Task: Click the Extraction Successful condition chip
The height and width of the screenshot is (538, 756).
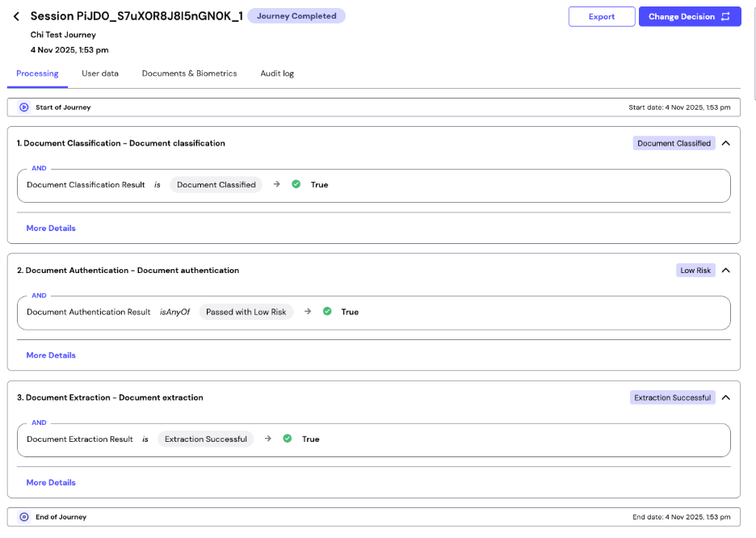Action: pos(205,439)
